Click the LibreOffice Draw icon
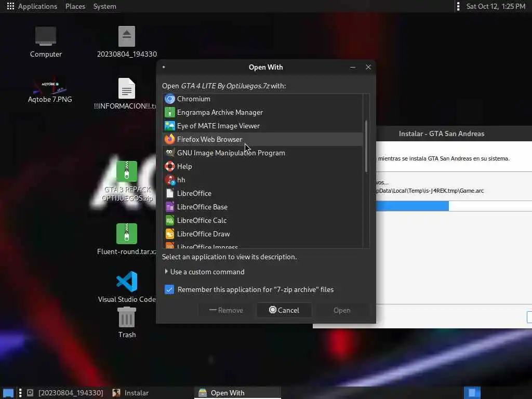532x399 pixels. pos(170,234)
